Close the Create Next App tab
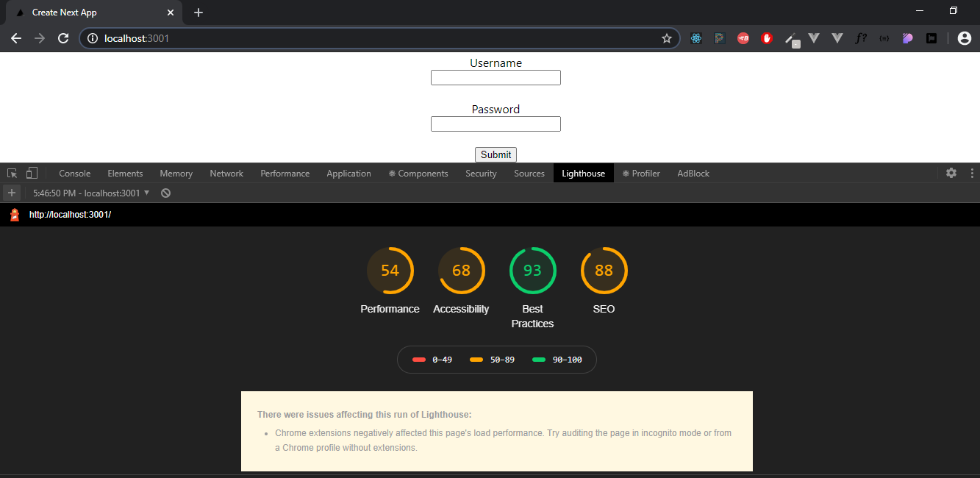 [x=171, y=13]
